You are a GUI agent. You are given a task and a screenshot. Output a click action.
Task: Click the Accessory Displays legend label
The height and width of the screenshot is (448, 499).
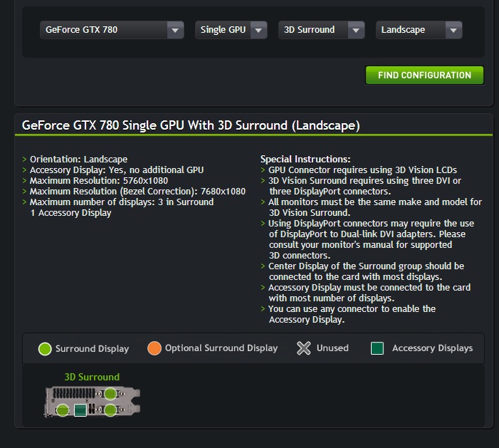tap(433, 348)
